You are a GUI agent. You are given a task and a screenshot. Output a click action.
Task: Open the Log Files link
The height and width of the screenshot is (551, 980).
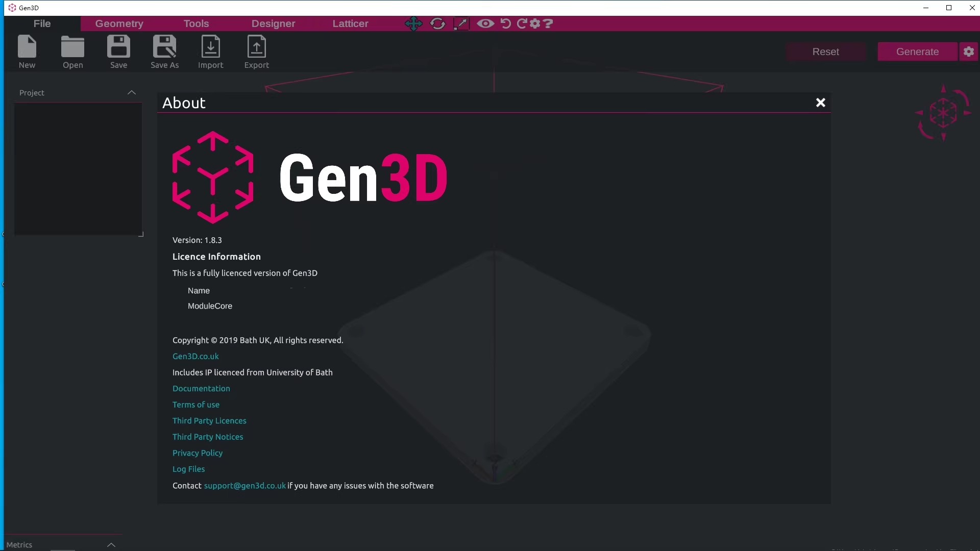pyautogui.click(x=188, y=469)
